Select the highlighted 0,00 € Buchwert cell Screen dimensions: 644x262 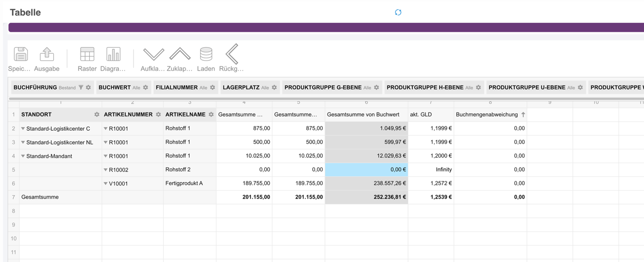[366, 170]
